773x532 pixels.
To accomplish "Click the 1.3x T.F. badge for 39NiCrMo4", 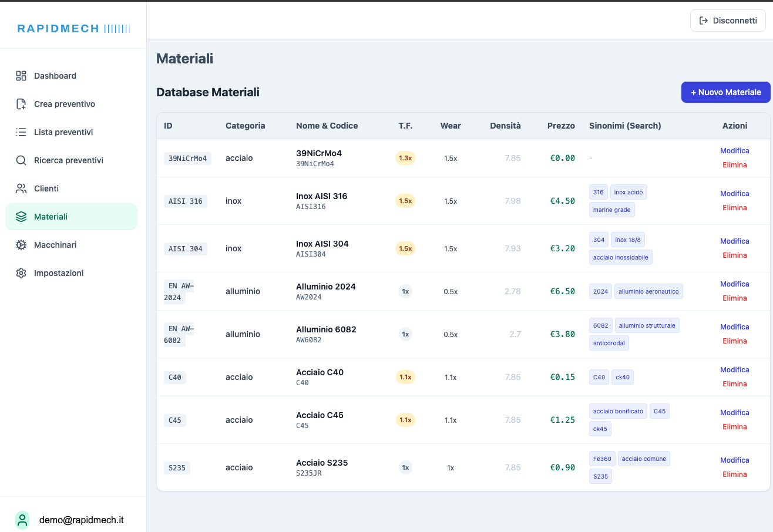I will (x=405, y=158).
